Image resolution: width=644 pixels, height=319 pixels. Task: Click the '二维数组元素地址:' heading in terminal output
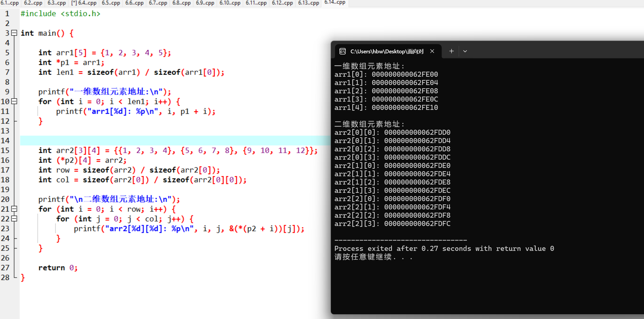[x=369, y=124]
